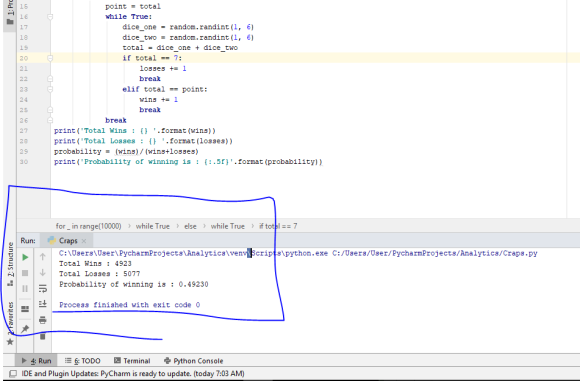Close the Craps run tab
The image size is (580, 381).
click(84, 241)
